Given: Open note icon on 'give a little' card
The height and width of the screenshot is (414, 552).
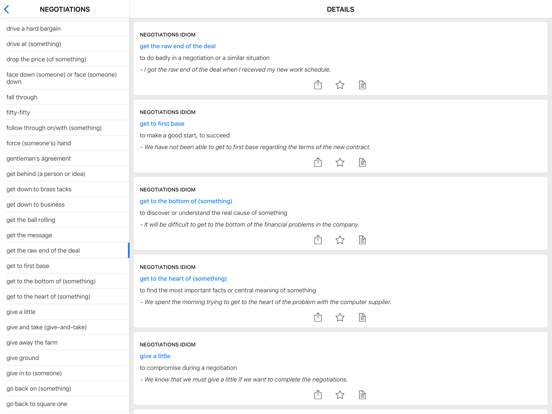Looking at the screenshot, I should pyautogui.click(x=362, y=395).
